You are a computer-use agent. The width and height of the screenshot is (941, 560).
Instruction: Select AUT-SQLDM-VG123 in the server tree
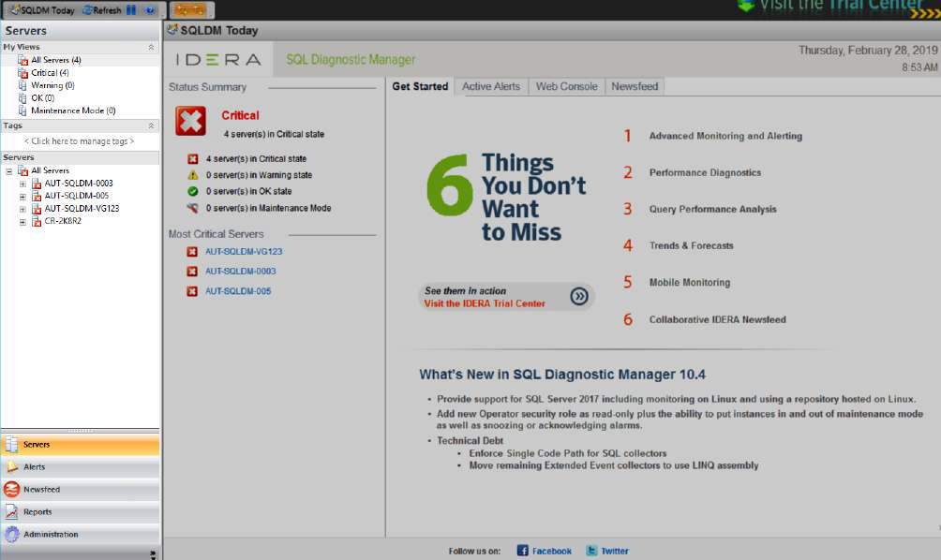click(82, 208)
